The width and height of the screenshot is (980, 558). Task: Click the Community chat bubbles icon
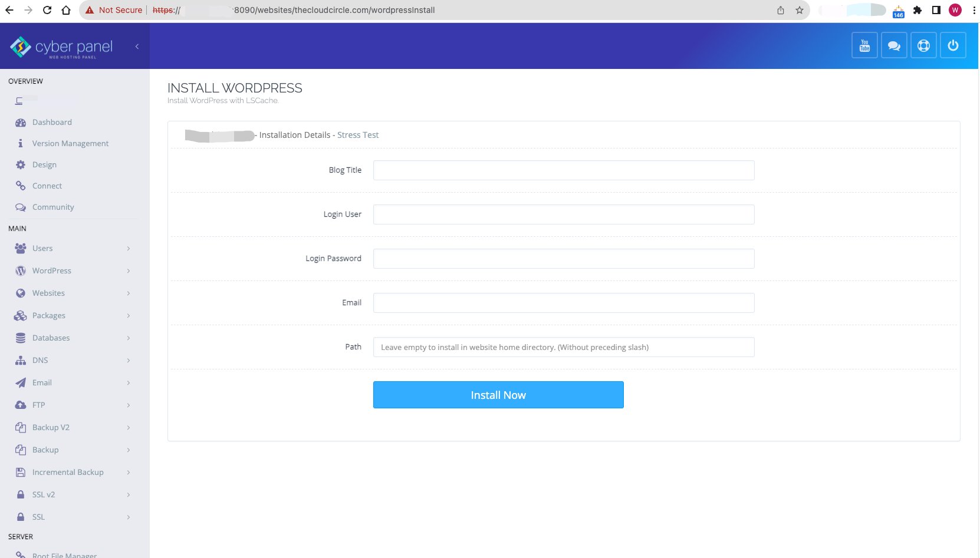coord(21,207)
